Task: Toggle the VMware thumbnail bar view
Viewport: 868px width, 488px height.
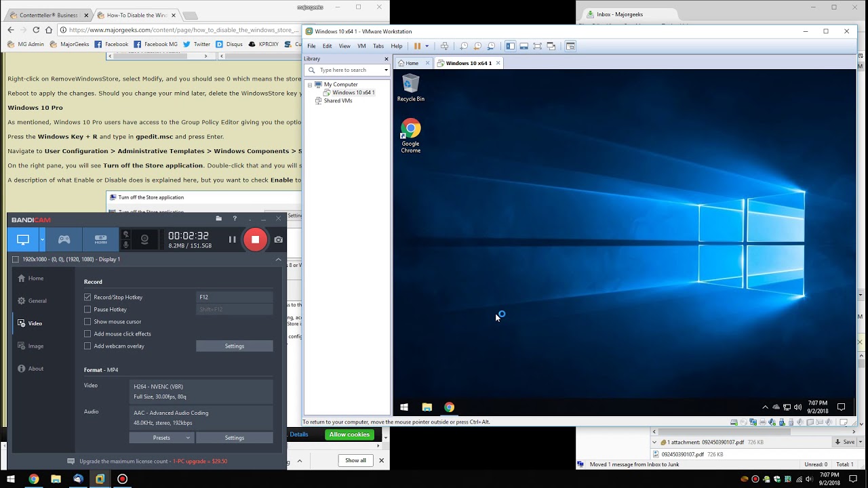Action: pos(524,46)
